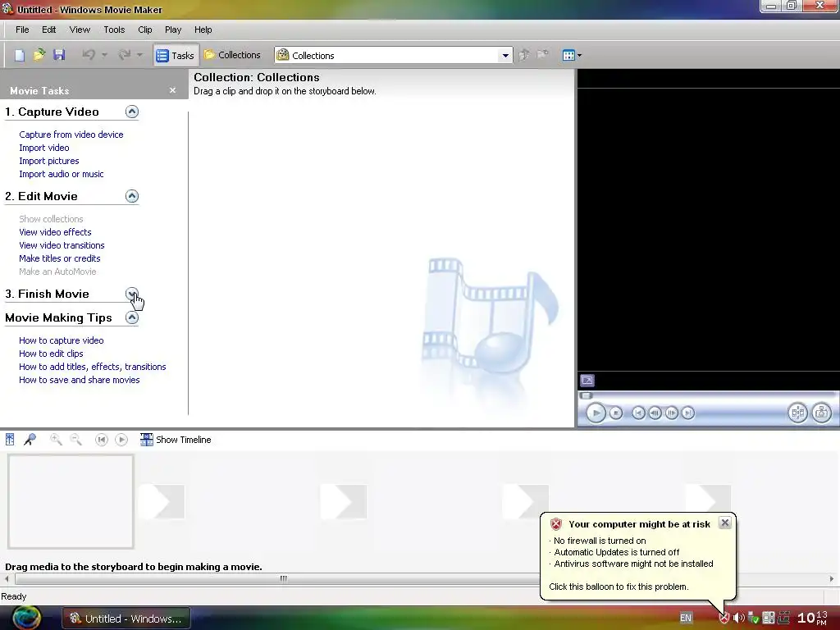This screenshot has height=630, width=840.
Task: Click the New Collection Folder icon
Action: 543,55
